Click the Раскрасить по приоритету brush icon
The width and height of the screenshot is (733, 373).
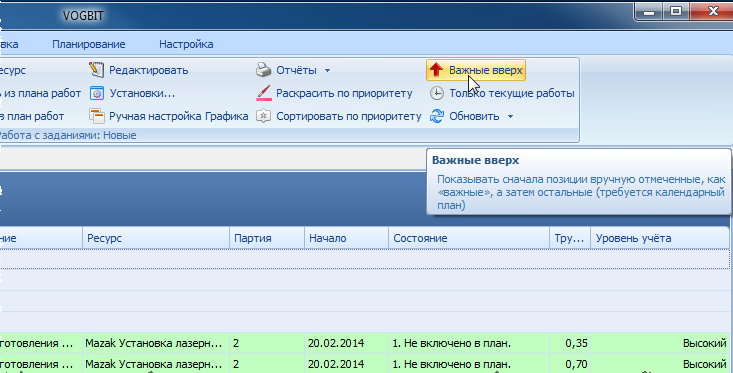[264, 93]
